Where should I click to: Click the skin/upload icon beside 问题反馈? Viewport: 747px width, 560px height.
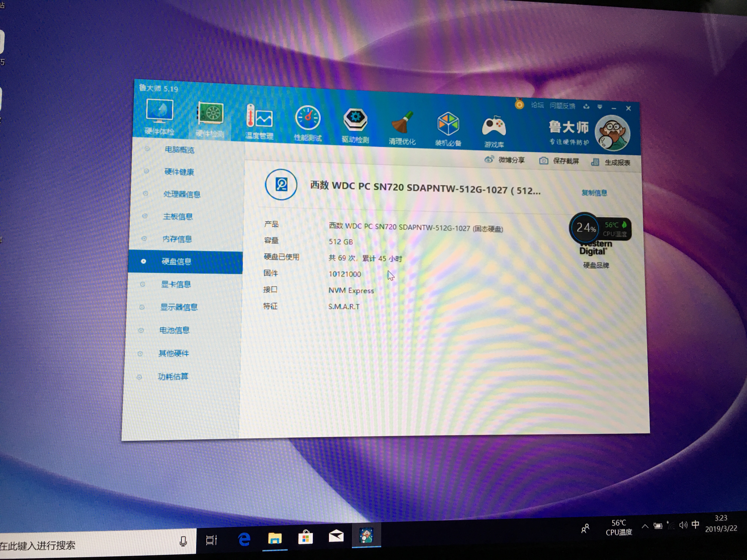[586, 106]
